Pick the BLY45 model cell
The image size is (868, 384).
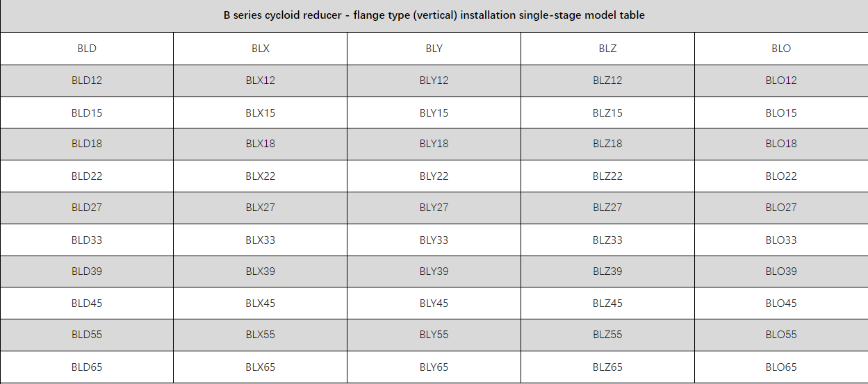434,303
